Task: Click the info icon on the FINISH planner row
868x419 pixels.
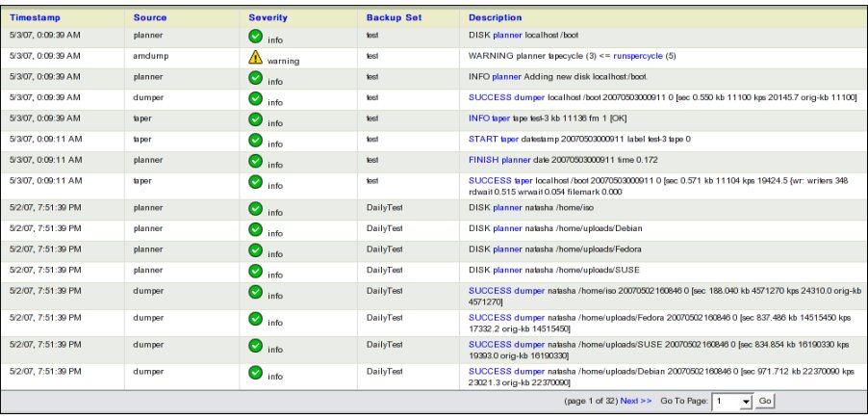Action: [x=255, y=161]
